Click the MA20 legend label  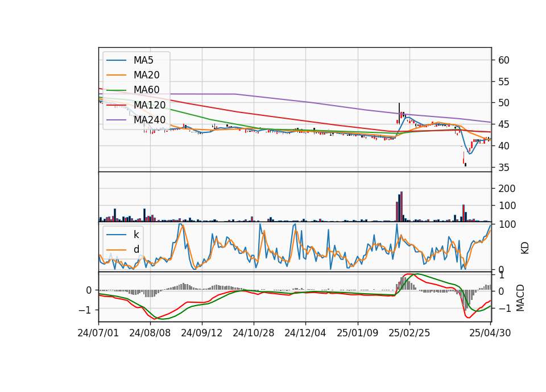point(146,75)
